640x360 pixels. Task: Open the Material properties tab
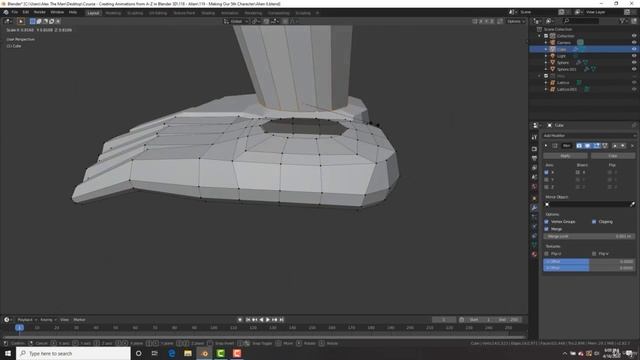point(534,254)
